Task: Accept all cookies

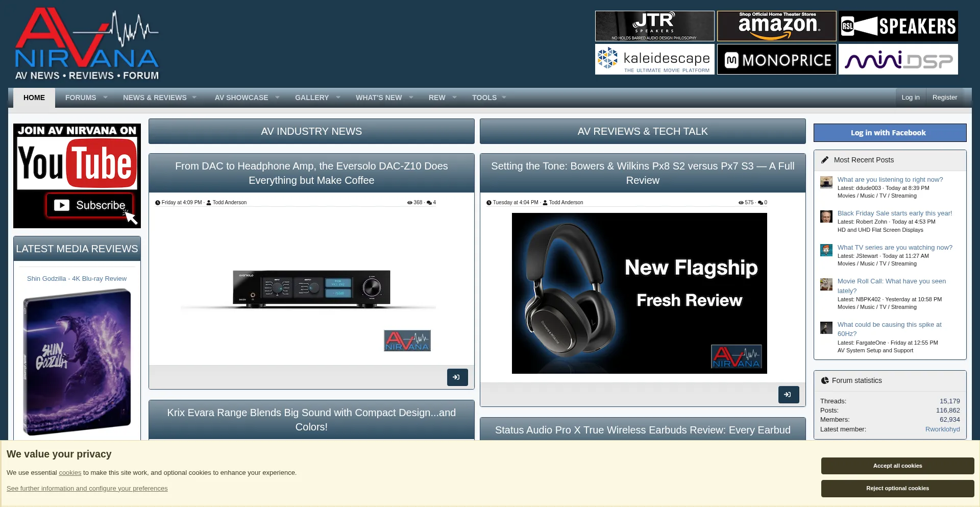Action: (897, 466)
